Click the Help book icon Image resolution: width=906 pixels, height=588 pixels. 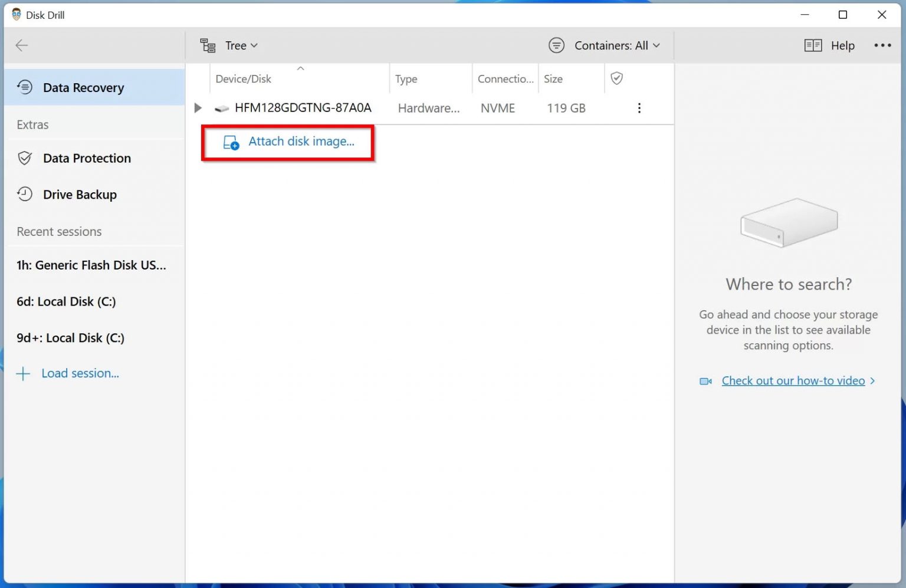(x=812, y=45)
